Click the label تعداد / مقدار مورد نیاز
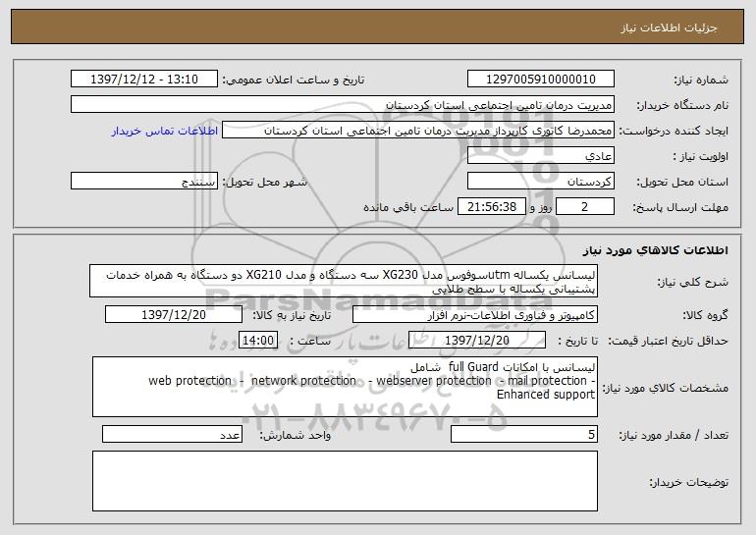 (x=674, y=436)
